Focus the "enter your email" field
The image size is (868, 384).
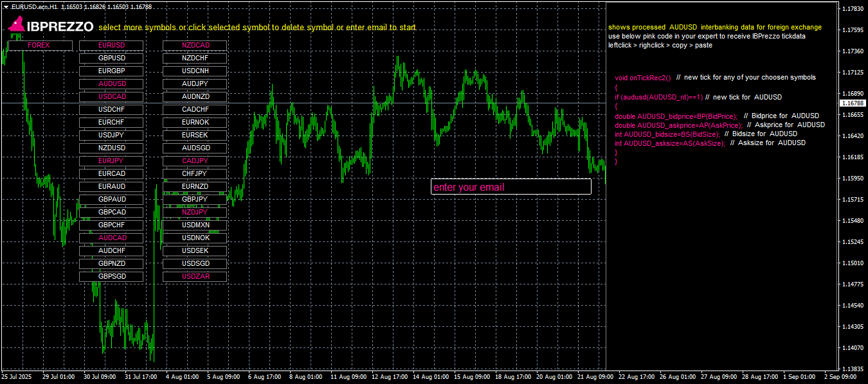point(511,187)
